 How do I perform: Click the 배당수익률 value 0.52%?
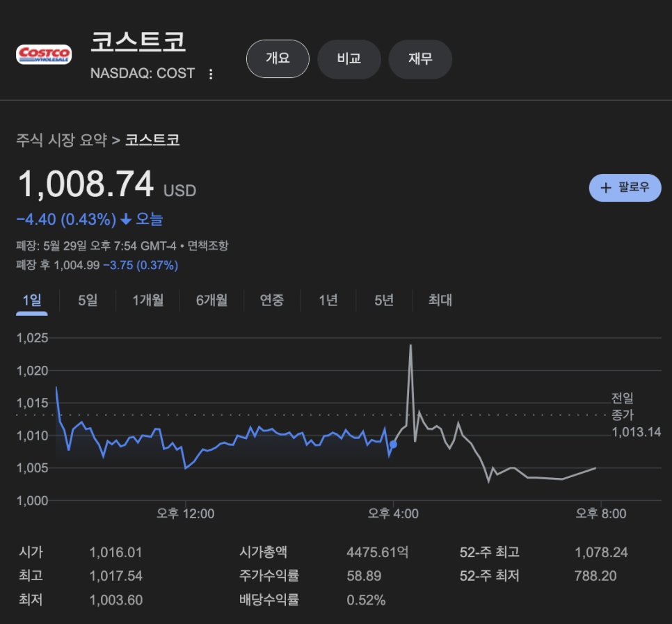tap(366, 600)
